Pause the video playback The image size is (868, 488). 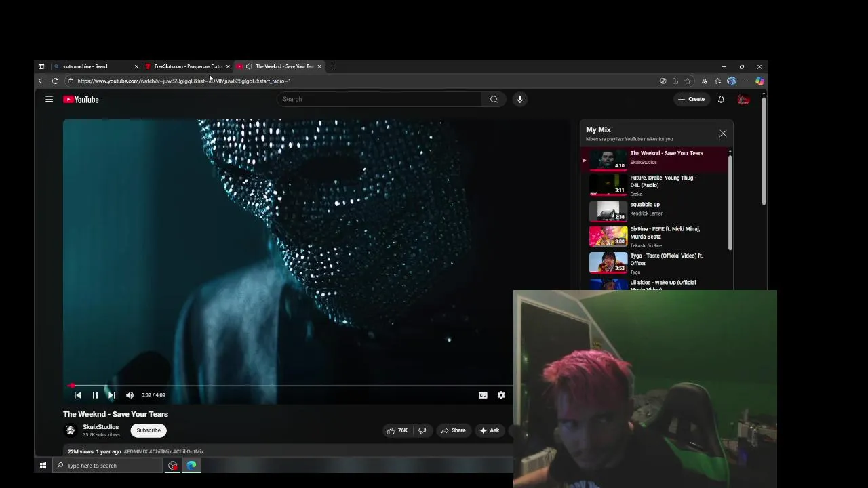click(95, 395)
